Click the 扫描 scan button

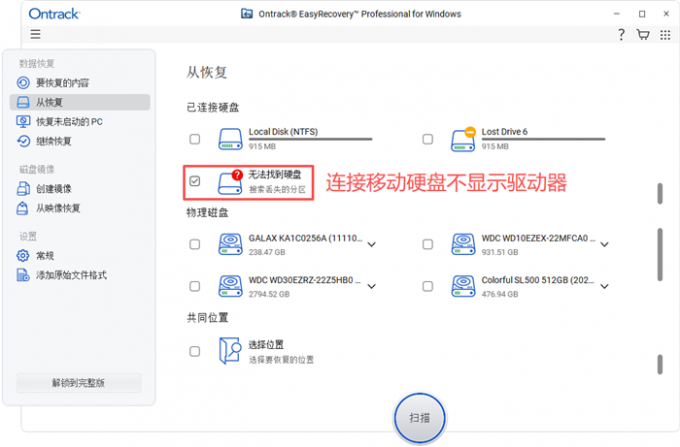419,418
